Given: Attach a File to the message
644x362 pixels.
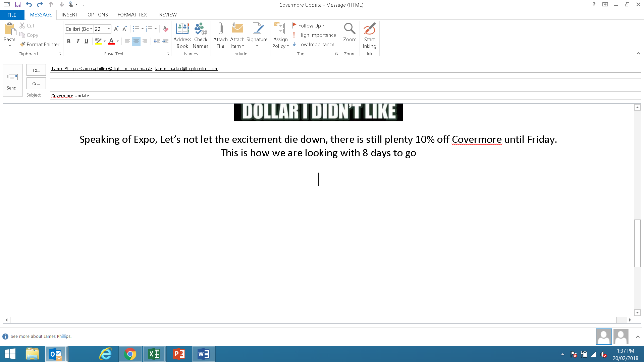Looking at the screenshot, I should tap(220, 36).
